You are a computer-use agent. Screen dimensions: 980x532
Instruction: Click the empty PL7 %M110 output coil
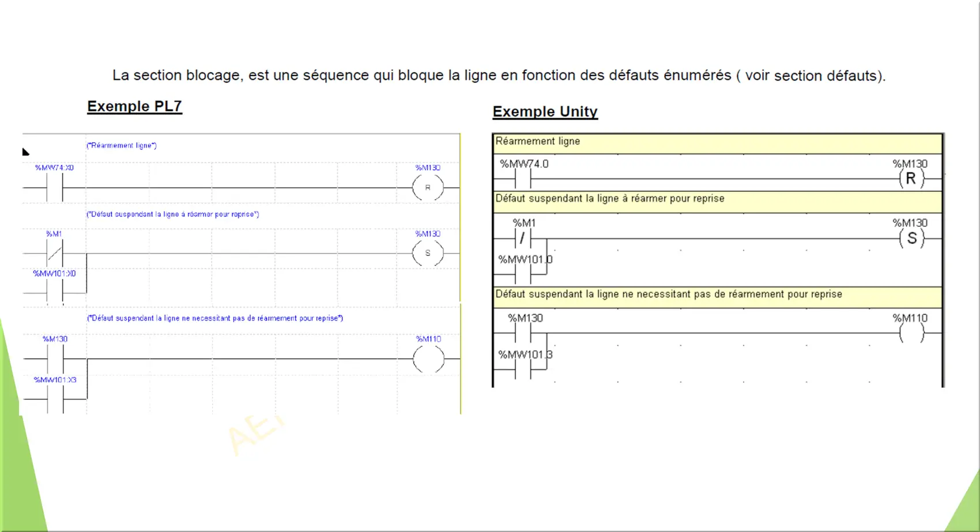[x=428, y=359]
